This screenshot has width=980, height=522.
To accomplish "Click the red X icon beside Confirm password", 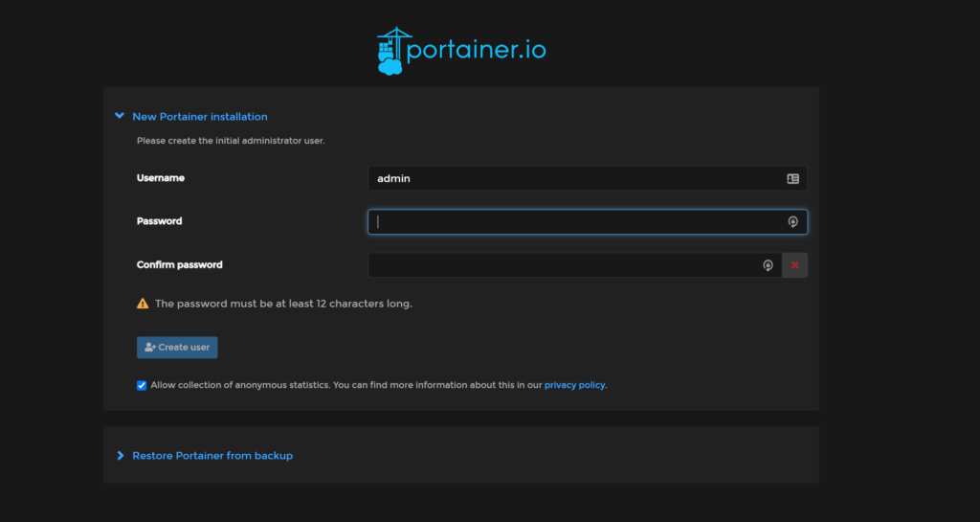I will pos(794,265).
